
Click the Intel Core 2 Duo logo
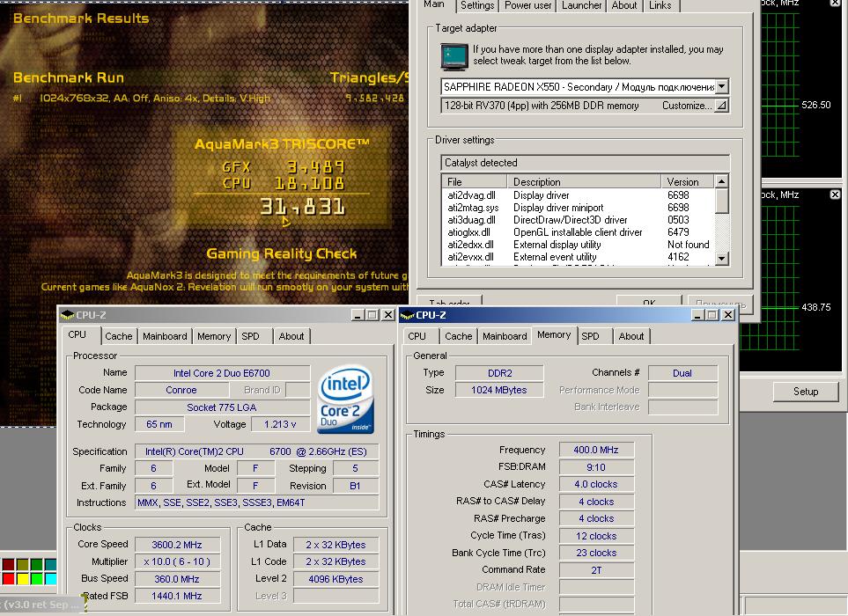345,400
